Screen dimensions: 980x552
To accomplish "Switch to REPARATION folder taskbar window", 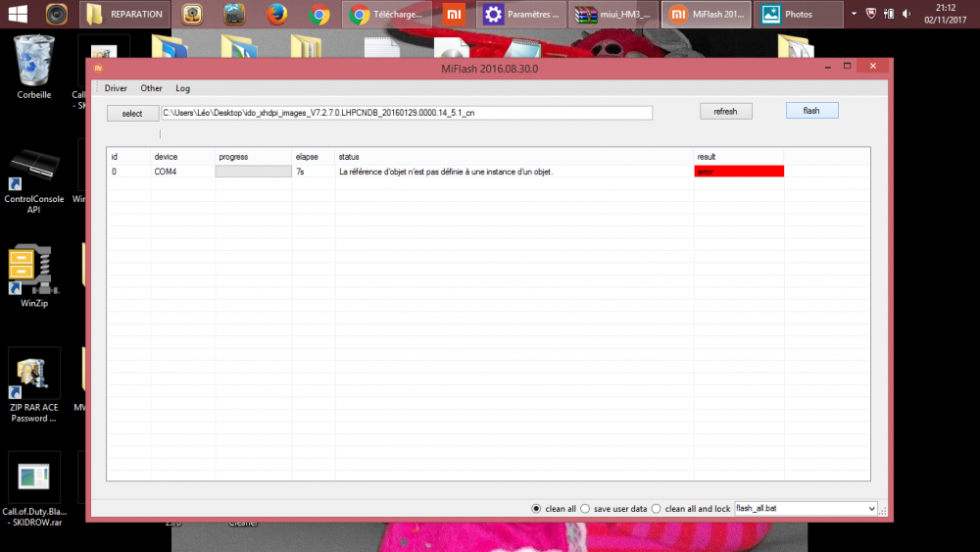I will [125, 14].
